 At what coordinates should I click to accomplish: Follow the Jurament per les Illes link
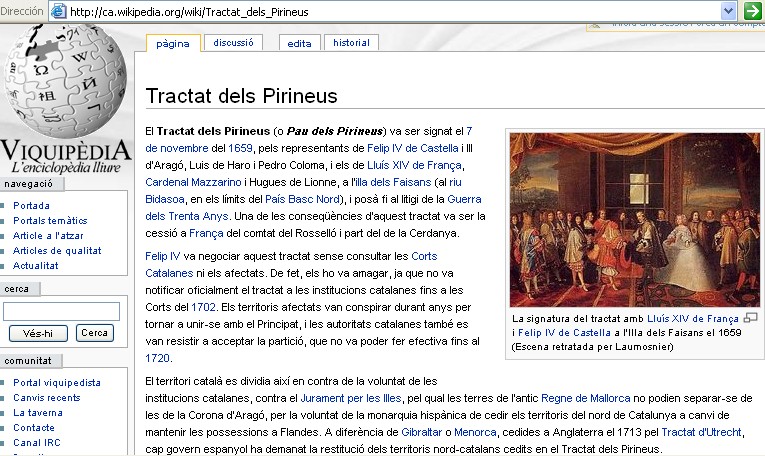(351, 398)
